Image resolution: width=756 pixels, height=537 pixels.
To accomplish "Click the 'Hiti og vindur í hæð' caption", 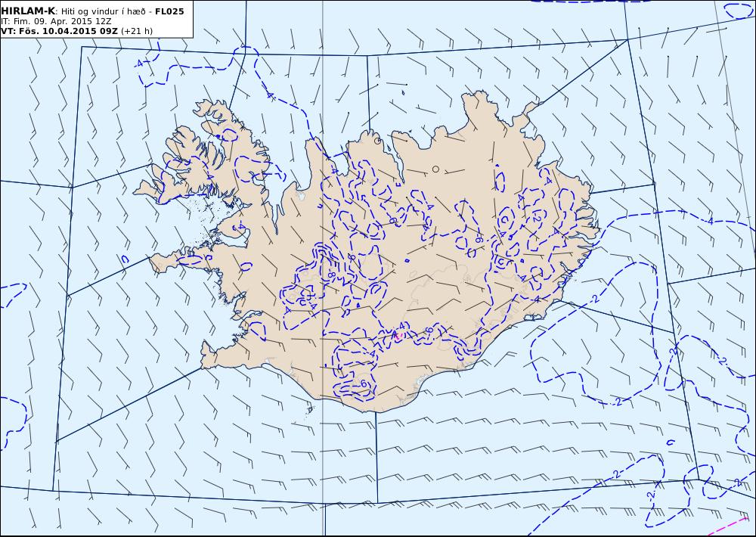I will [x=103, y=11].
